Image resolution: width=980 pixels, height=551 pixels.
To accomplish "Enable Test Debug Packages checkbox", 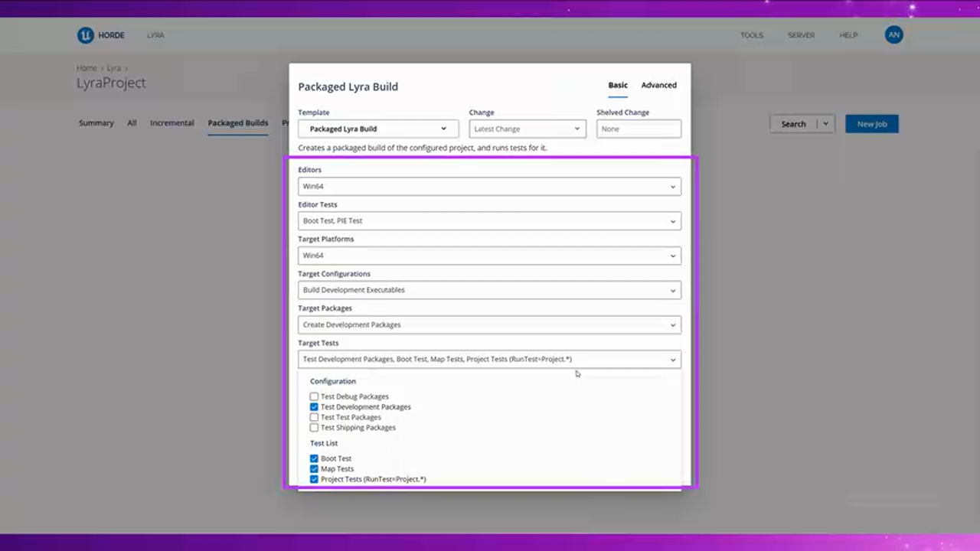I will point(314,396).
